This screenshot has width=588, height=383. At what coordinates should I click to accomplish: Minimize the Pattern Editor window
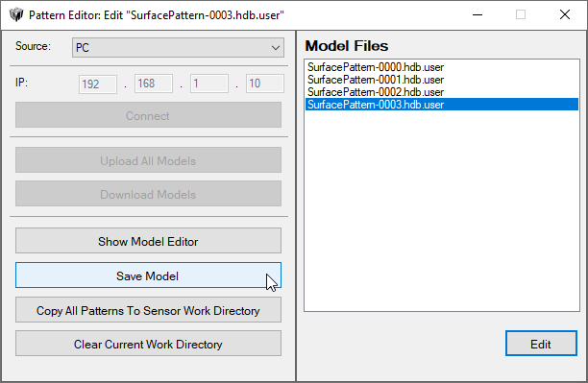click(478, 15)
